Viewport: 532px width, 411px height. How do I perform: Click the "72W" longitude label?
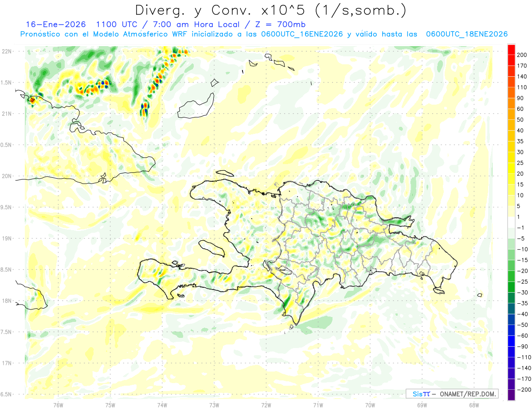[x=266, y=405]
